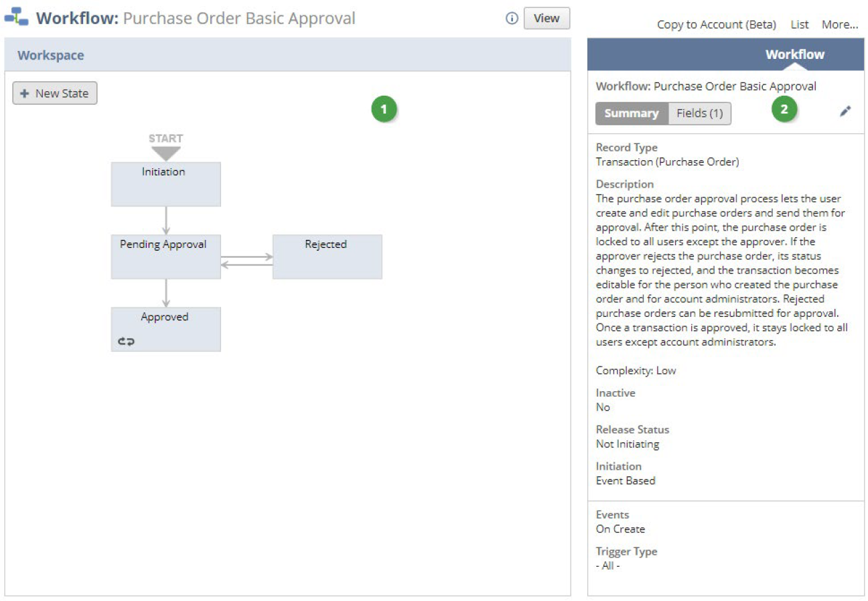Click the New State button
The height and width of the screenshot is (601, 868).
coord(54,93)
